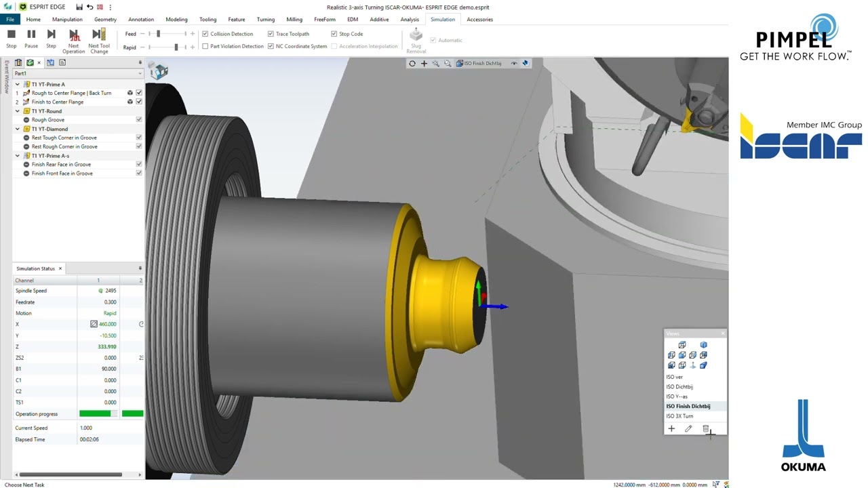Screen dimensions: 868x488
Task: Delete selected view with trash icon
Action: pyautogui.click(x=705, y=428)
